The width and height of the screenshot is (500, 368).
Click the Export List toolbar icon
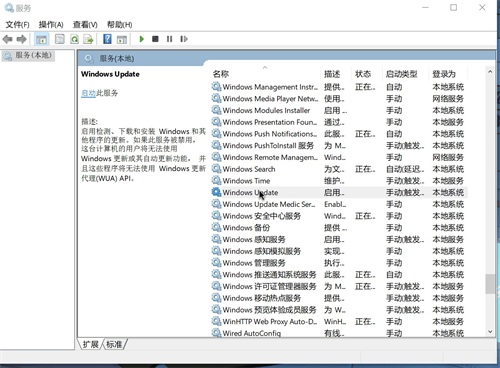pos(88,39)
